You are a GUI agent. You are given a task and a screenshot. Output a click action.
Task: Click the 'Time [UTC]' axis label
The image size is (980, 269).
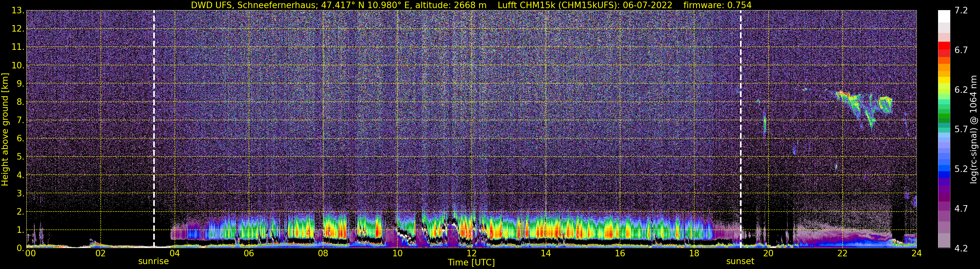pos(471,262)
